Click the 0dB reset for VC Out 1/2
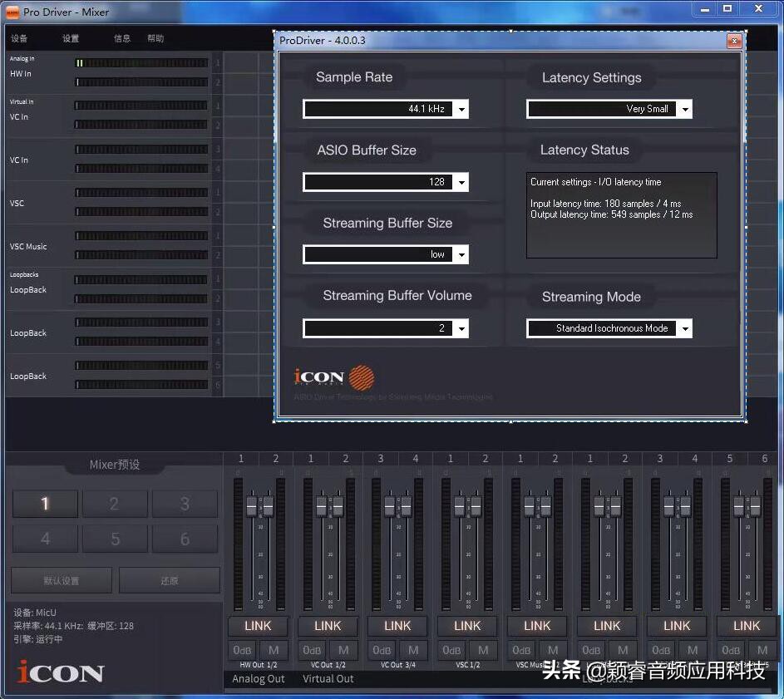 (312, 650)
